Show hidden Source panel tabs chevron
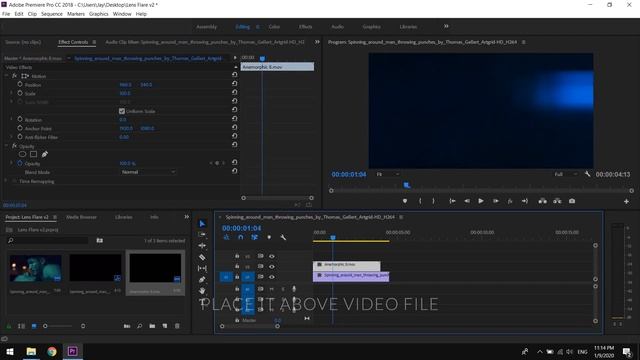 coord(317,42)
